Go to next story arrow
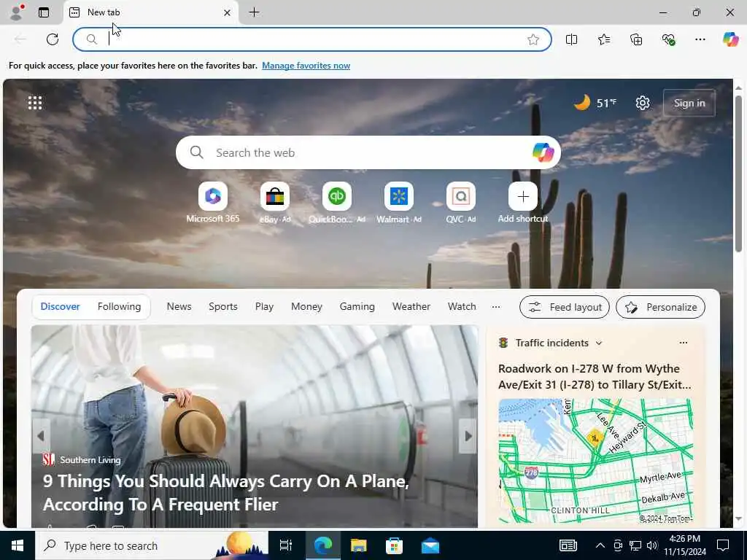Image resolution: width=747 pixels, height=560 pixels. (468, 436)
